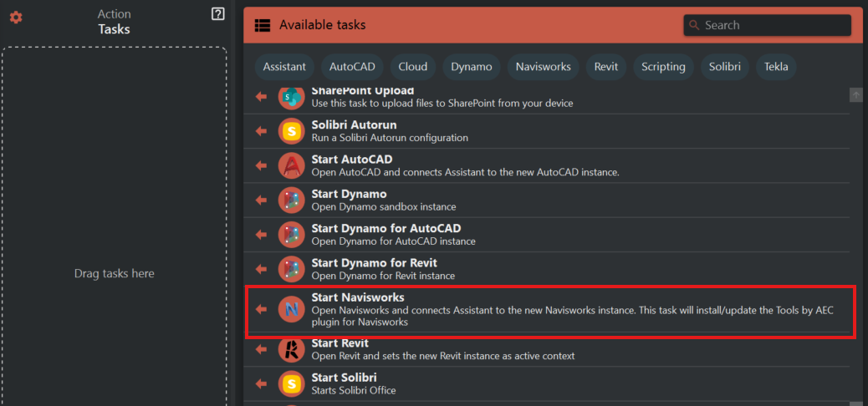
Task: Filter tasks by Dynamo tag
Action: [472, 67]
